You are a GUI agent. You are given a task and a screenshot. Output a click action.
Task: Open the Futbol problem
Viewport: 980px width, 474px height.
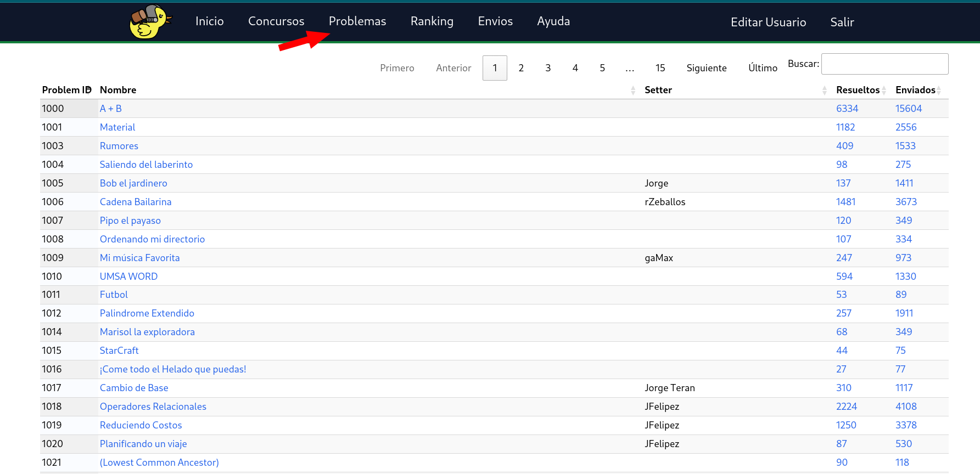pyautogui.click(x=114, y=295)
